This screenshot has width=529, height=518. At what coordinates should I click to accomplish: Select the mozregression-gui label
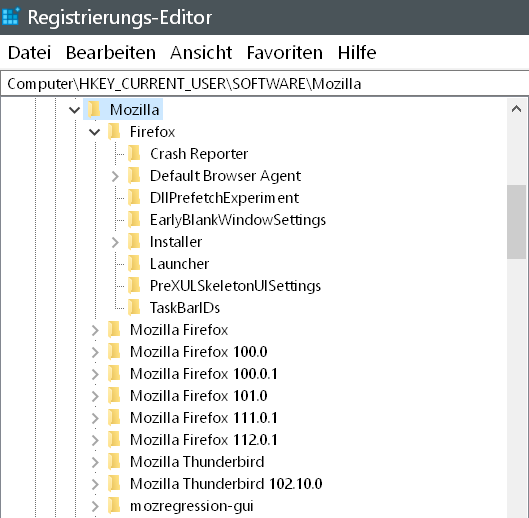click(192, 506)
